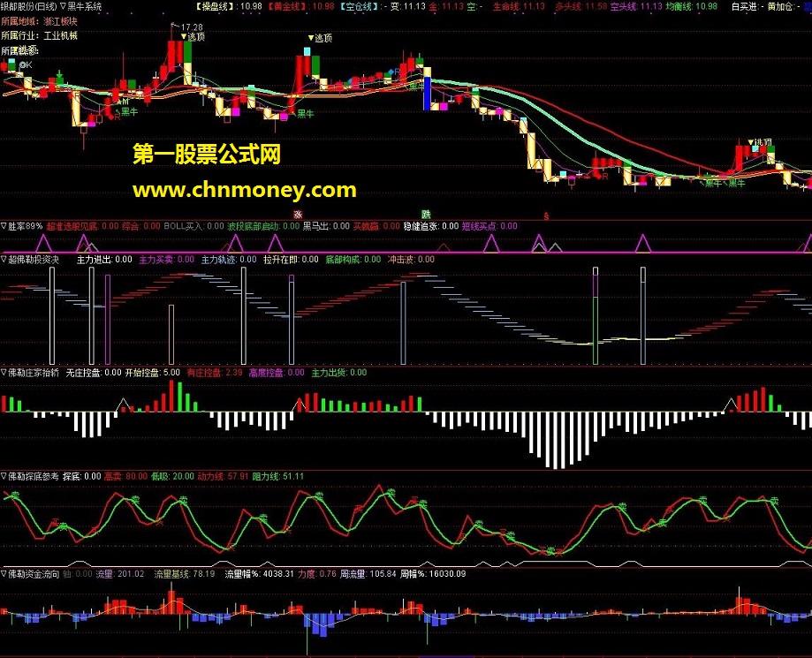Select the 空头线 11.13 readout
Screen dimensions: 812x658
(636, 7)
